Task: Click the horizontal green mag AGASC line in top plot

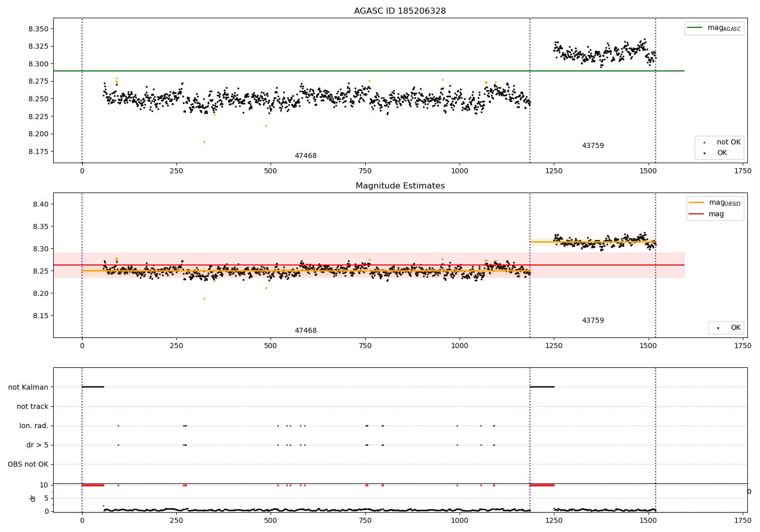Action: tap(368, 71)
